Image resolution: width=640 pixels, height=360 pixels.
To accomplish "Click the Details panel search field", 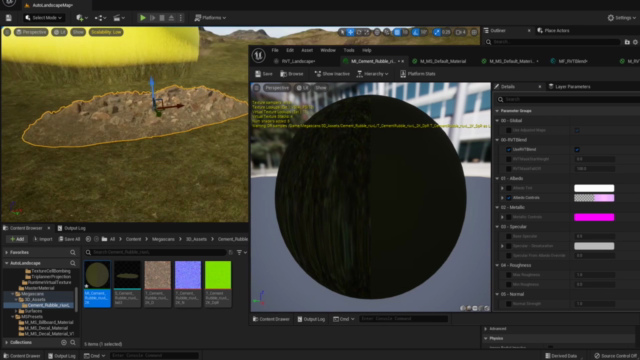I will [568, 99].
